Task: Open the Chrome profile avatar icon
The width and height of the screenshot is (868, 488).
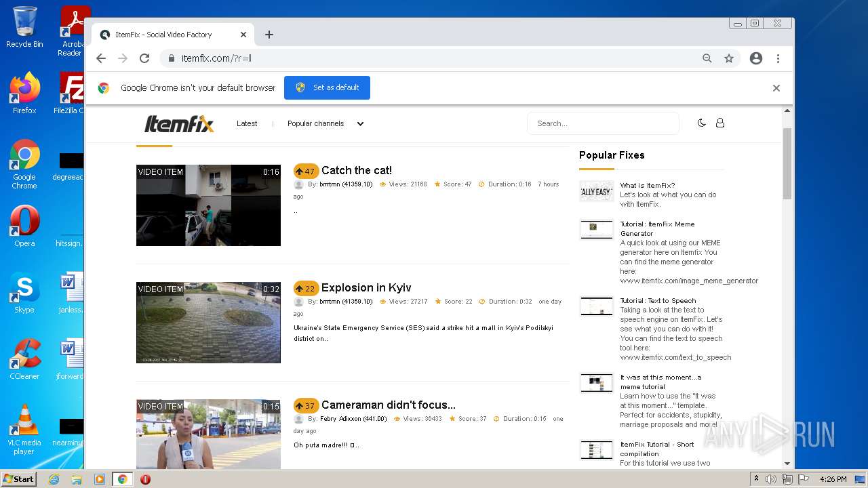Action: click(x=756, y=58)
